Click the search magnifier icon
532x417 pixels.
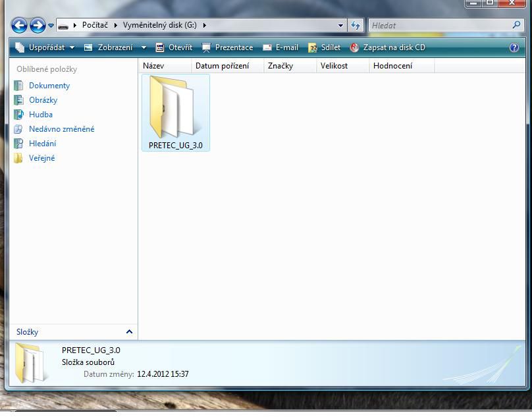[x=516, y=25]
